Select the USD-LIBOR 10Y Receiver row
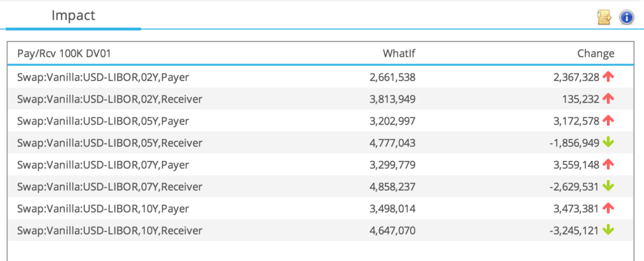Screen dimensions: 644x261 click(320, 231)
